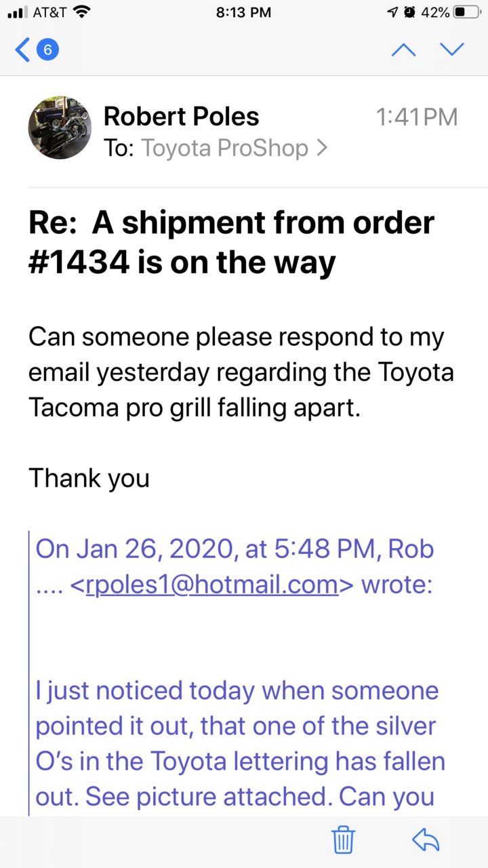The image size is (488, 868).
Task: Tap the location arrow icon in the status bar
Action: pos(393,12)
